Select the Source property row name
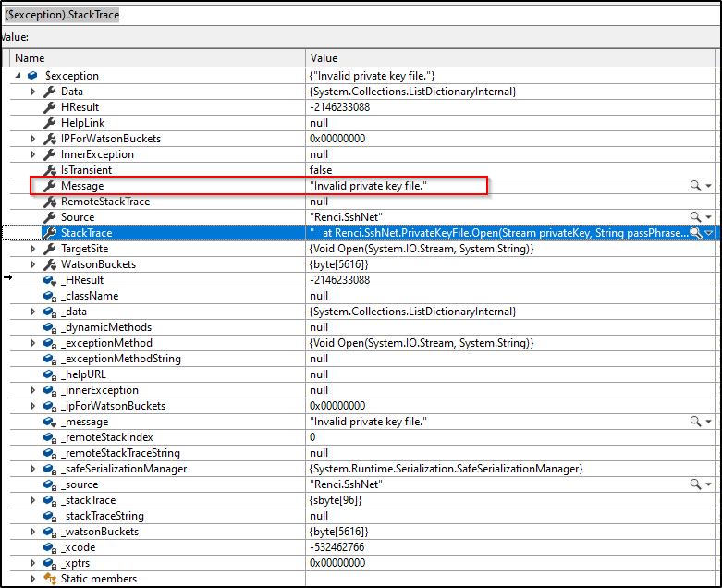 coord(78,217)
